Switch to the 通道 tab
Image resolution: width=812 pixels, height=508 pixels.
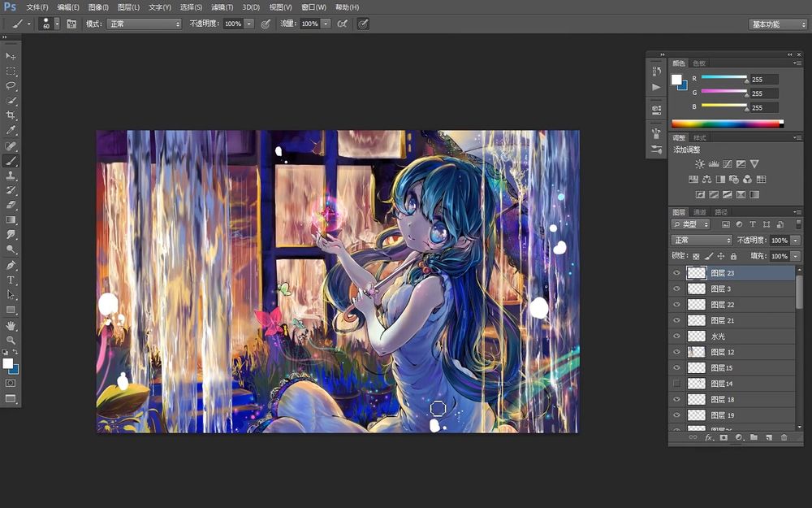(x=699, y=212)
